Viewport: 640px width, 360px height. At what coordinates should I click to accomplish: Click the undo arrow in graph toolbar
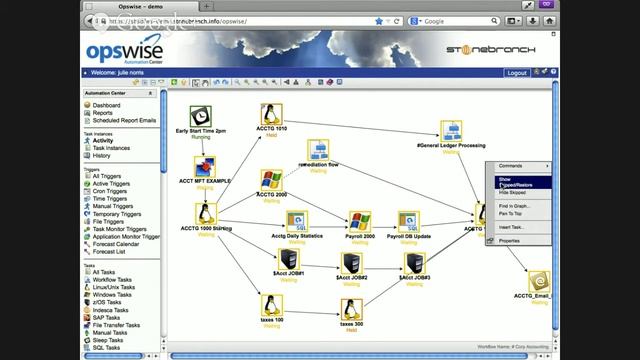tap(216, 82)
